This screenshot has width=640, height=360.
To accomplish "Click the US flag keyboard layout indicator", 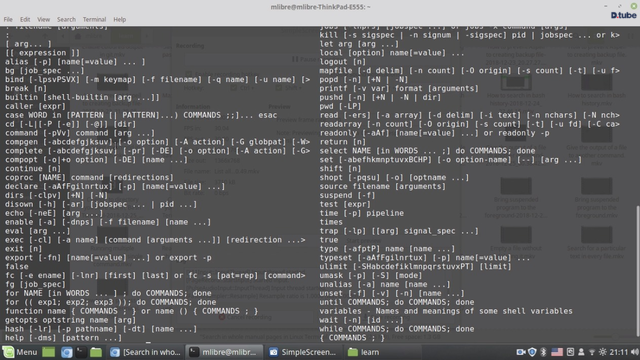I will pyautogui.click(x=557, y=352).
